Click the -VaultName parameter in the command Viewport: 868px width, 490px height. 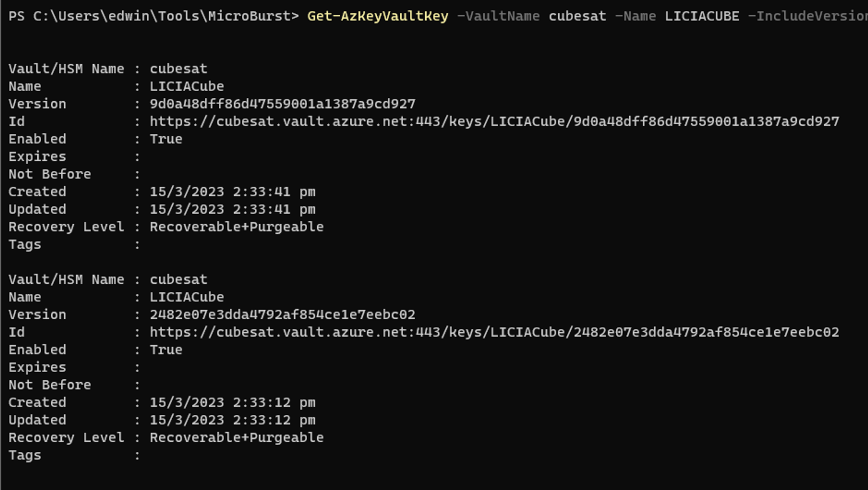click(499, 17)
